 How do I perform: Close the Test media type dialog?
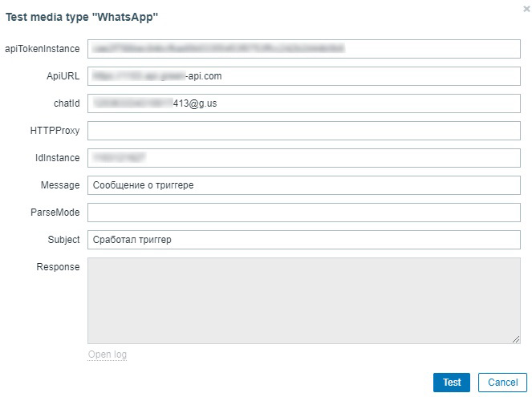[x=526, y=9]
